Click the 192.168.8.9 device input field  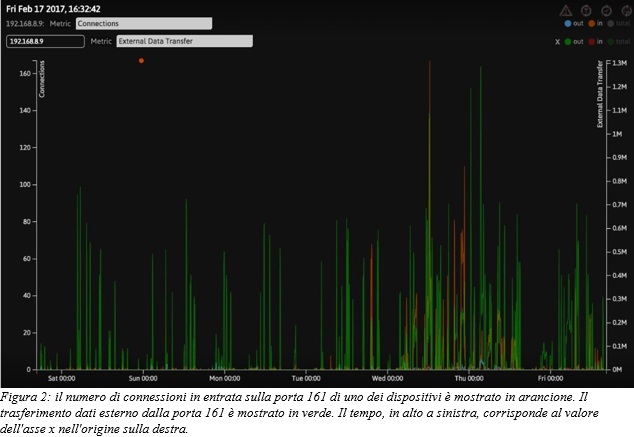coord(45,42)
